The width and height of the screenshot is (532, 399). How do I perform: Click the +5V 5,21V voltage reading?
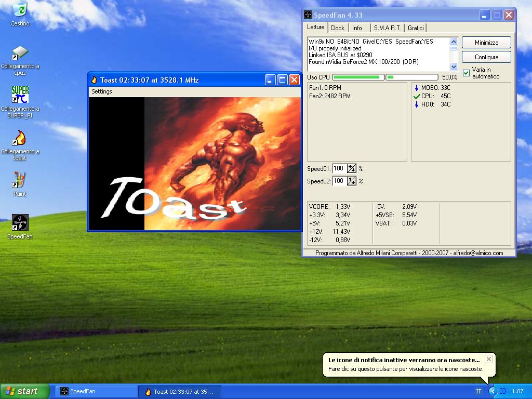pyautogui.click(x=329, y=223)
